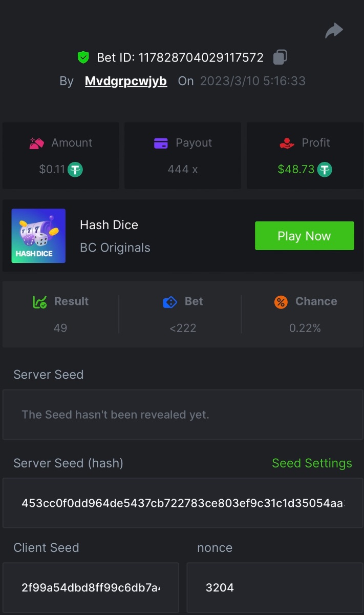Click the pink Amount chips icon
Viewport: 364px width, 615px height.
pos(37,143)
